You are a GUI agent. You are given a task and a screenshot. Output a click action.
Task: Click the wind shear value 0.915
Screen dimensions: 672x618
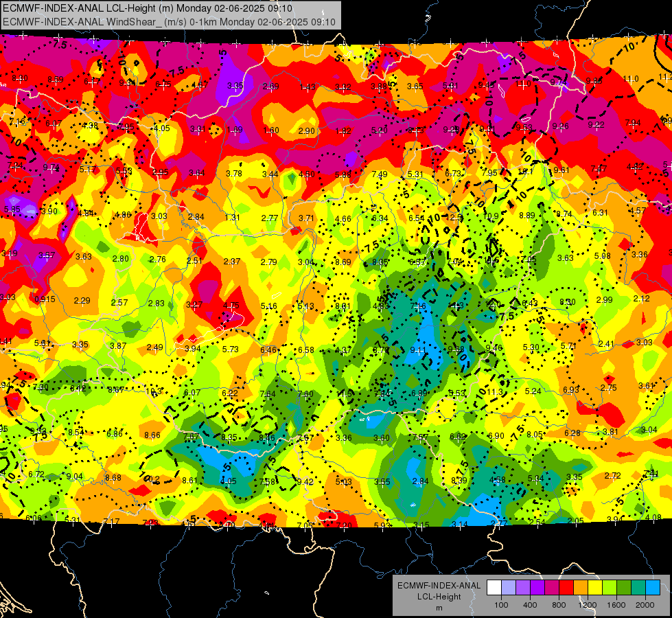coord(45,299)
